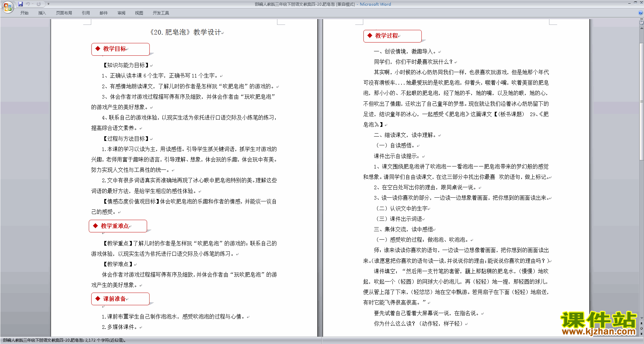Click the line 你为什么这么读？

tap(421, 324)
